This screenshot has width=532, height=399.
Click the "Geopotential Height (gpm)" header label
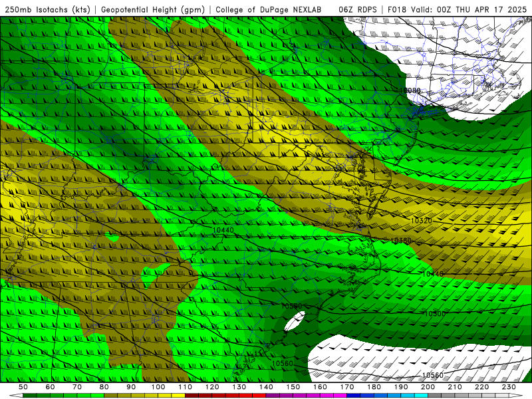coord(153,9)
